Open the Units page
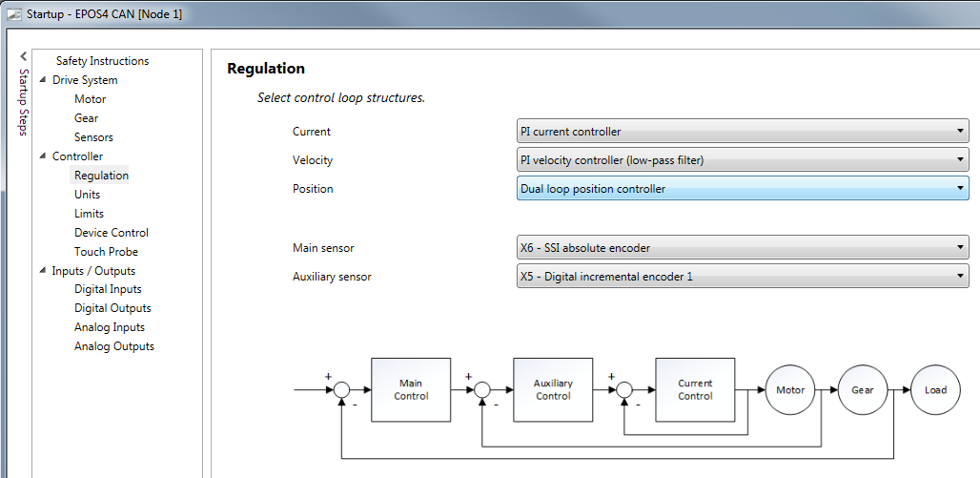The image size is (980, 478). coord(87,195)
